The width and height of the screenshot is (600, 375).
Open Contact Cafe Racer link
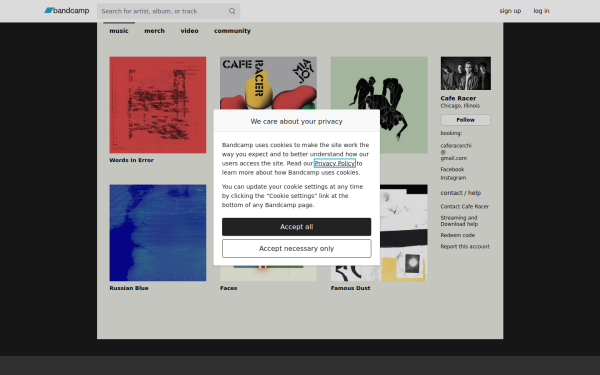(x=465, y=206)
